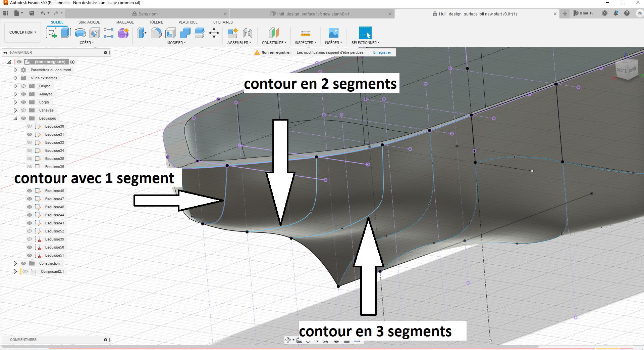Viewport: 644px width, 350px height.
Task: Open the Commentaires panel options dot
Action: [105, 340]
